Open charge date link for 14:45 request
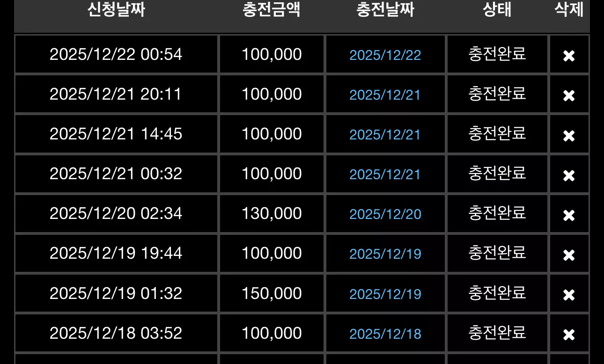Screen dimensions: 604x364 tap(385, 135)
